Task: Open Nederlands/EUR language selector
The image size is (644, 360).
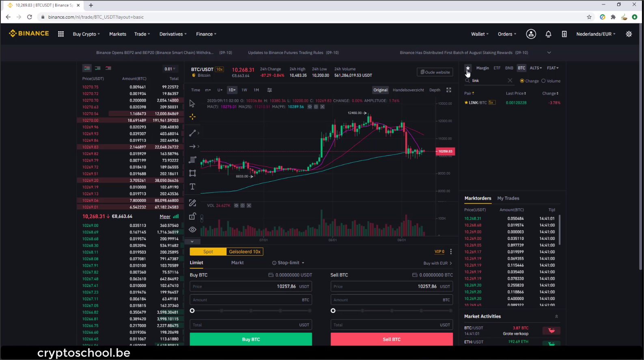Action: [x=596, y=34]
